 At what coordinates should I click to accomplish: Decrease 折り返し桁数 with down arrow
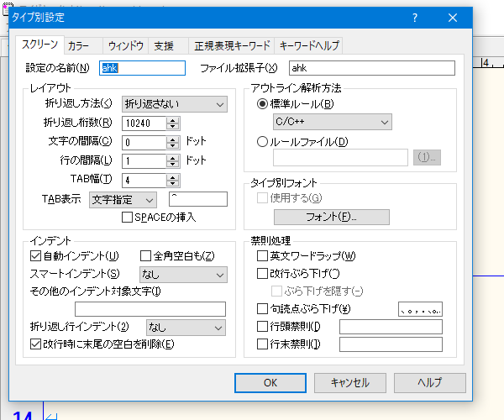coord(173,127)
